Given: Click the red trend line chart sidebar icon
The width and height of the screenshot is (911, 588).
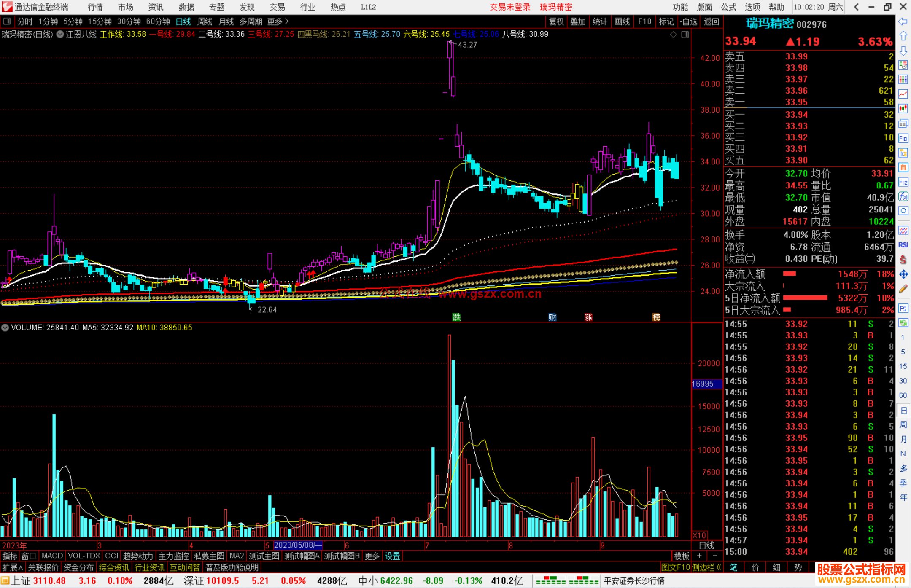Looking at the screenshot, I should tap(903, 94).
